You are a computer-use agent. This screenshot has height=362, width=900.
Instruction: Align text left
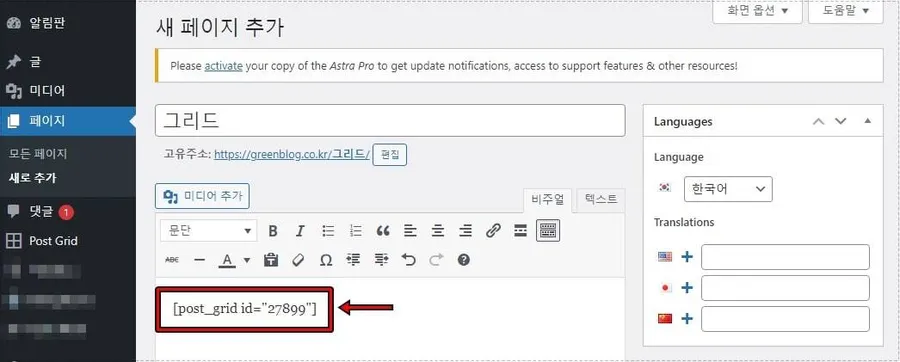pyautogui.click(x=410, y=231)
